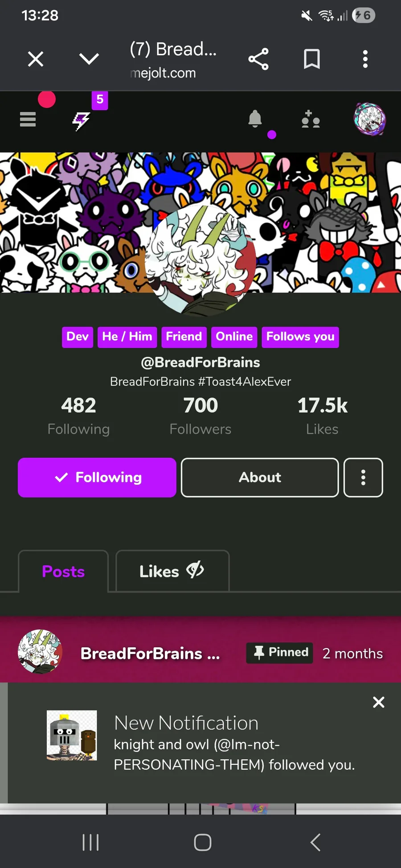This screenshot has width=401, height=868.
Task: Toggle the Following button to unfollow
Action: pos(97,478)
